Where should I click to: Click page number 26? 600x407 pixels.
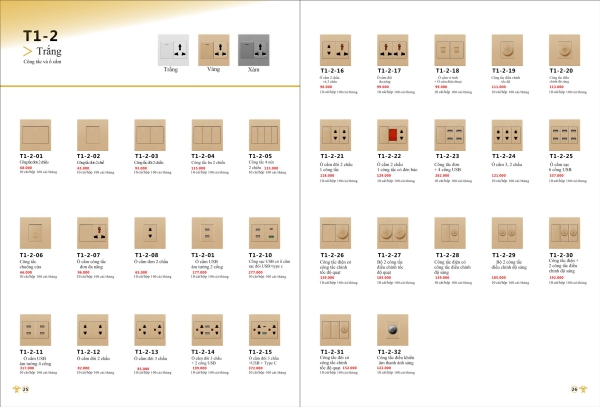pyautogui.click(x=574, y=389)
